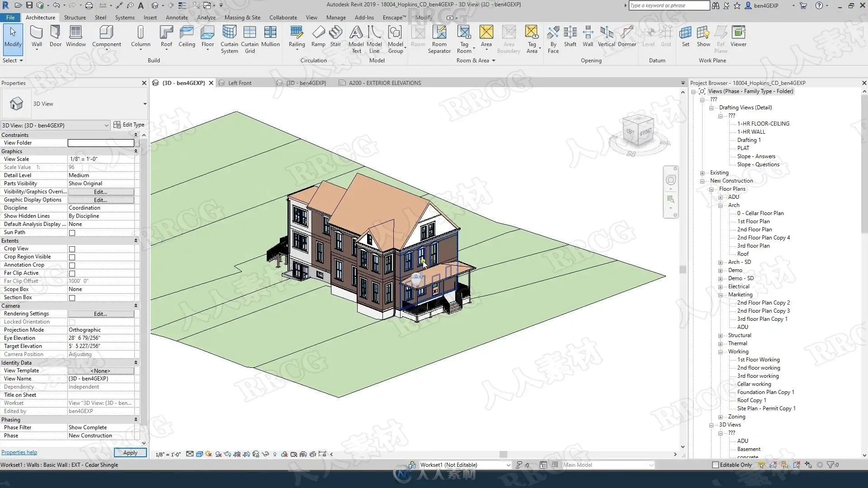Click the ViewCube in the 3D view

click(x=638, y=131)
